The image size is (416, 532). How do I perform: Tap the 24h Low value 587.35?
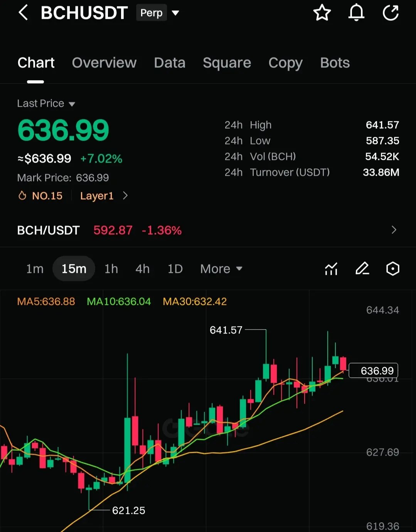coord(382,141)
